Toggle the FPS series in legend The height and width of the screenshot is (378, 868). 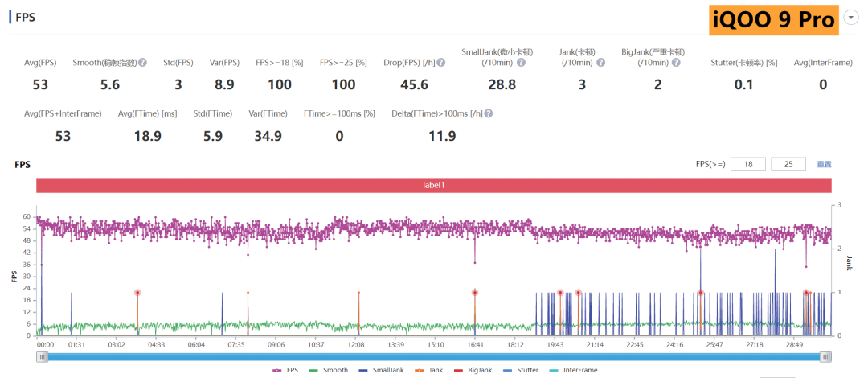(x=285, y=370)
